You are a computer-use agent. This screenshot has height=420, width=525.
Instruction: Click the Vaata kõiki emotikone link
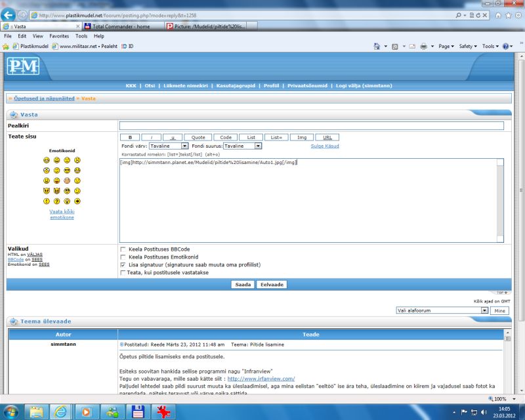pyautogui.click(x=62, y=215)
